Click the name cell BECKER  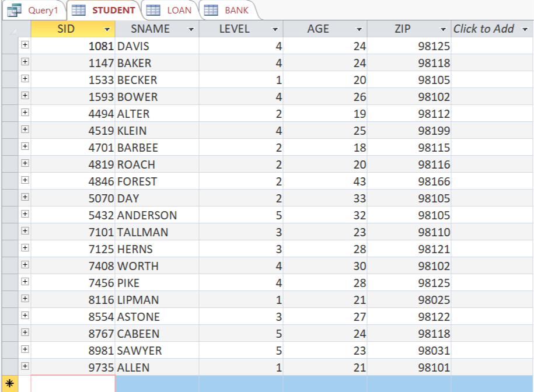[x=157, y=80]
